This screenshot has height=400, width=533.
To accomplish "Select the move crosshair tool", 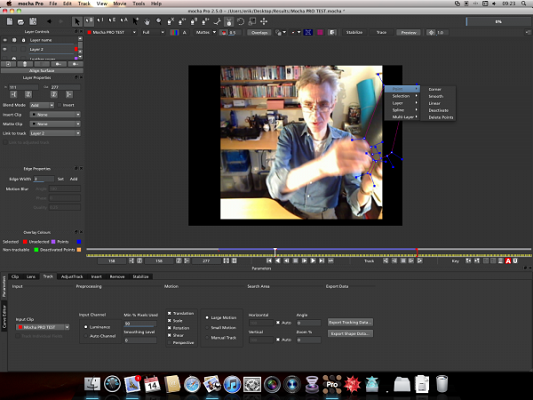I will point(264,22).
